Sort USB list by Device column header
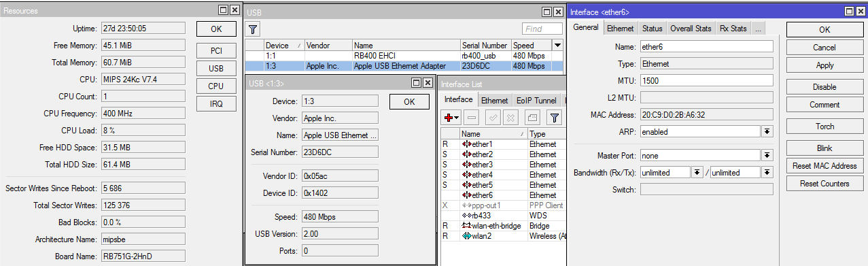 (x=283, y=46)
